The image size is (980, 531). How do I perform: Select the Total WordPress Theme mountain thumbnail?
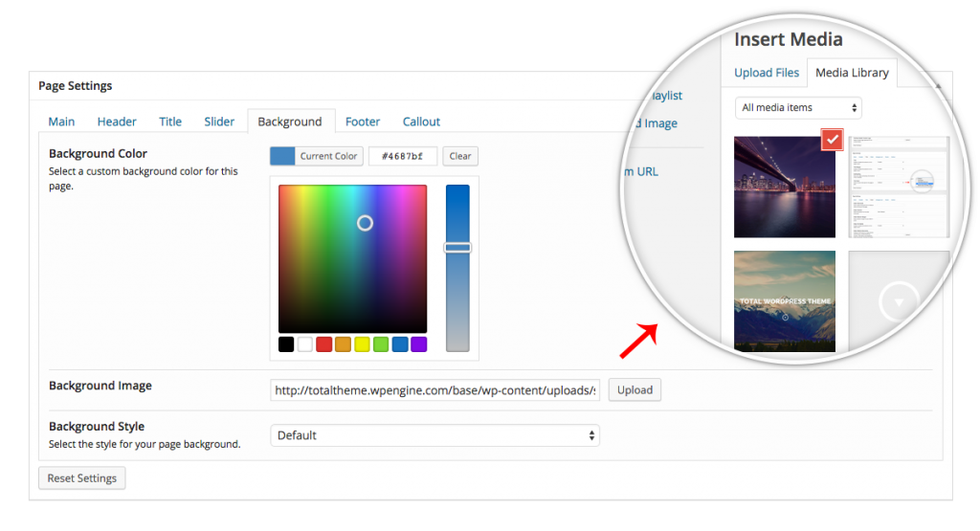[x=784, y=300]
